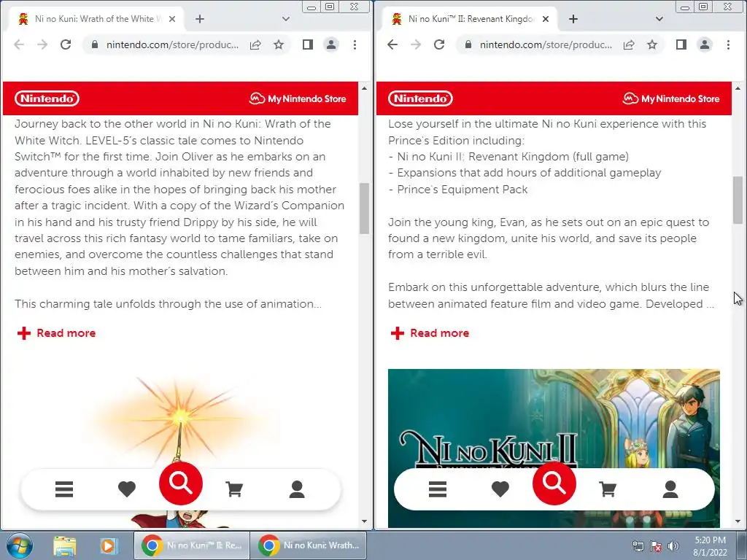Click scrollbar thumb in right window

click(x=738, y=200)
